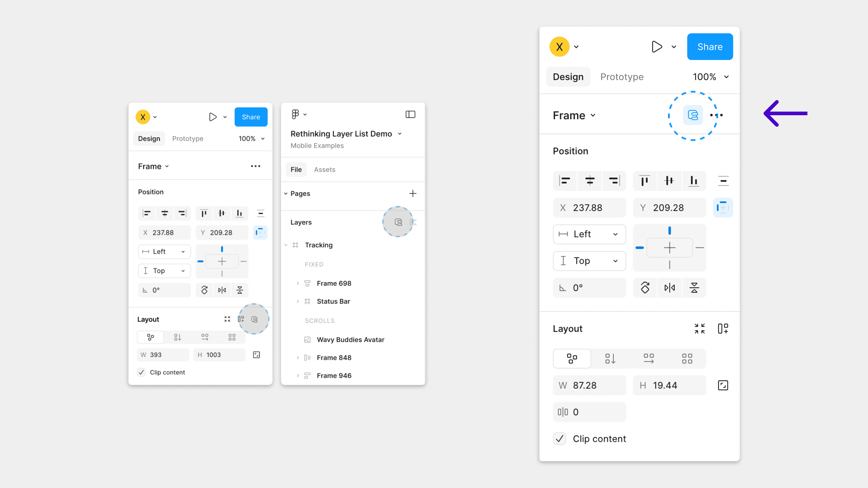Click the Figma logo menu icon
Viewport: 868px width, 488px height.
pos(295,115)
